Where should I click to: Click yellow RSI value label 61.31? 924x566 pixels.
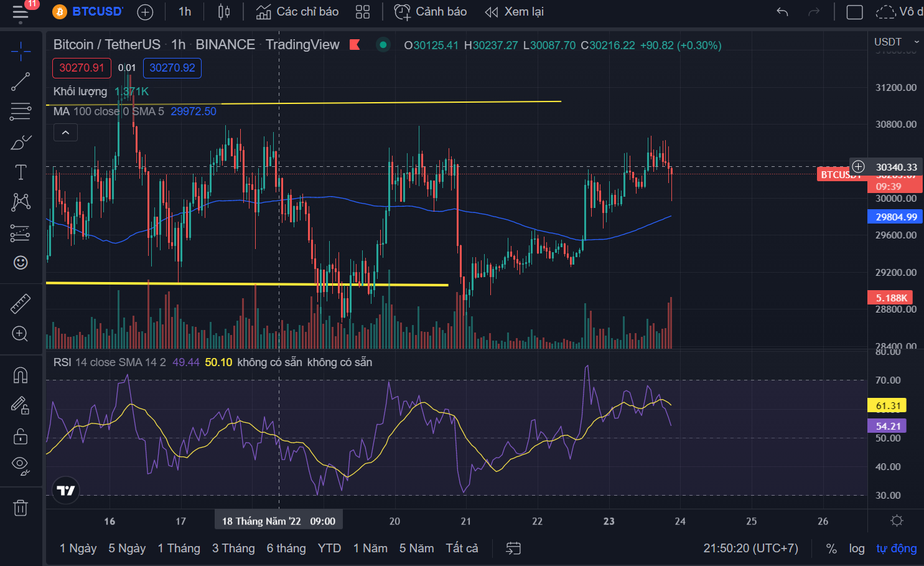(x=887, y=405)
